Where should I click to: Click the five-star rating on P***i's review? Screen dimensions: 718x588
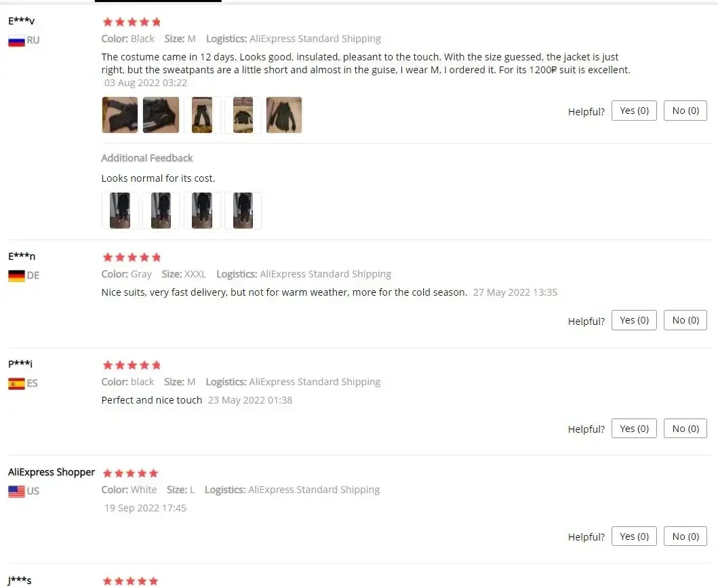pyautogui.click(x=132, y=365)
